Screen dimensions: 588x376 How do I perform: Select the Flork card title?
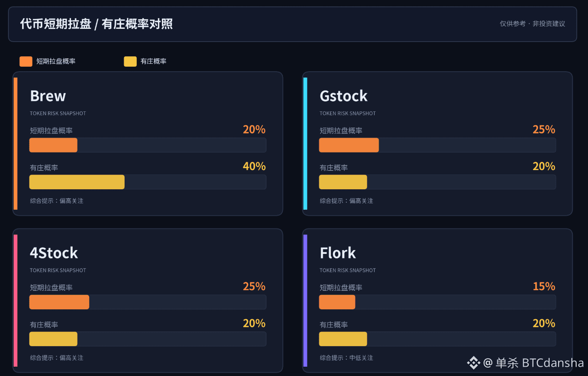pyautogui.click(x=337, y=253)
